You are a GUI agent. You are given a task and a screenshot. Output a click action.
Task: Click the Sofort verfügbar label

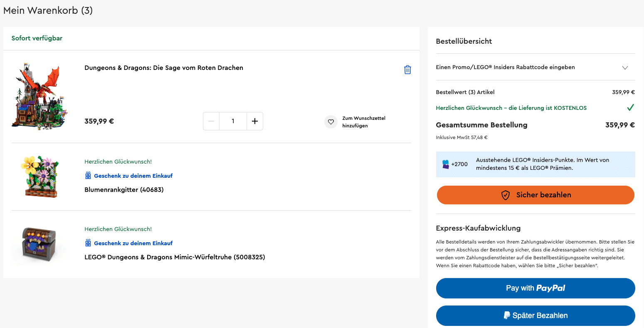(37, 38)
